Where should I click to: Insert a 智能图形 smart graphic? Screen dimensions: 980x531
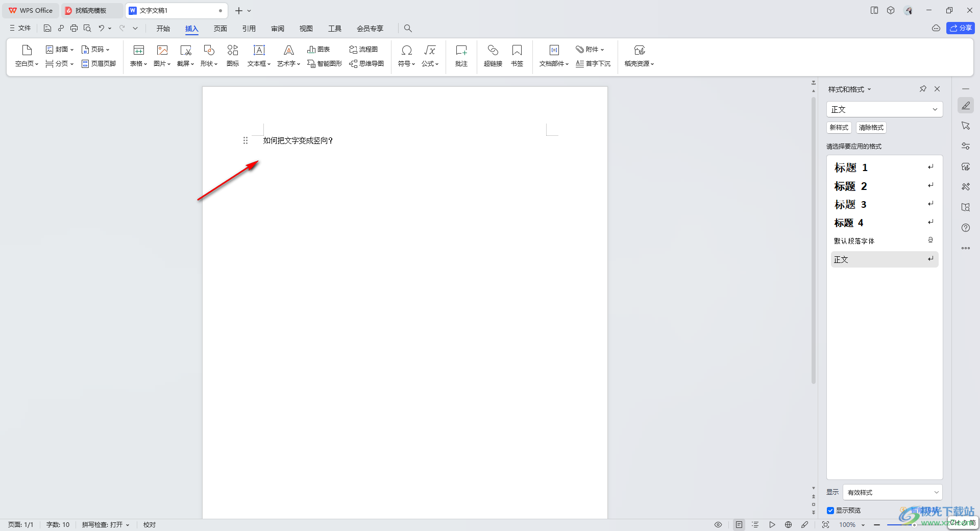[325, 64]
